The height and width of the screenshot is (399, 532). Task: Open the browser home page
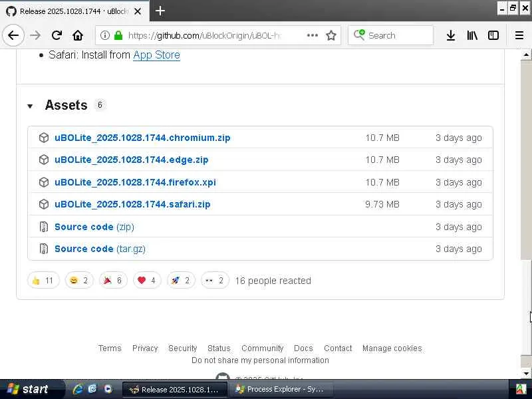pos(78,35)
